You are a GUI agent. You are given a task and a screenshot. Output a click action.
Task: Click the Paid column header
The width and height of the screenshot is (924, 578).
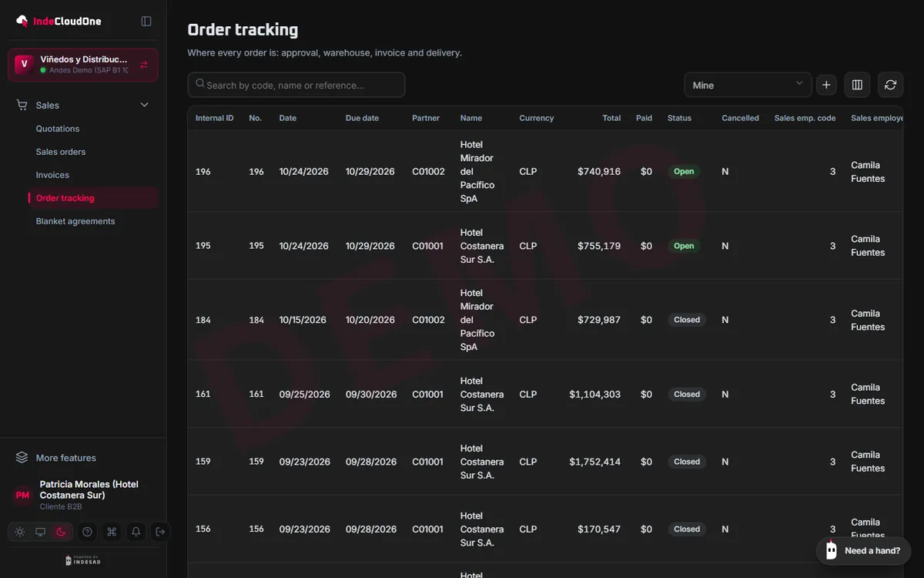644,118
